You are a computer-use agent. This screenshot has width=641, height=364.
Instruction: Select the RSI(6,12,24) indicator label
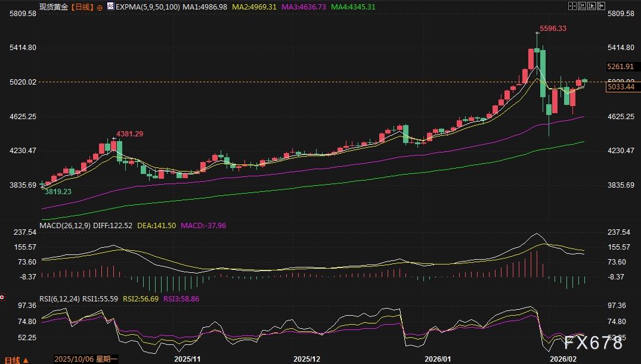(x=60, y=298)
